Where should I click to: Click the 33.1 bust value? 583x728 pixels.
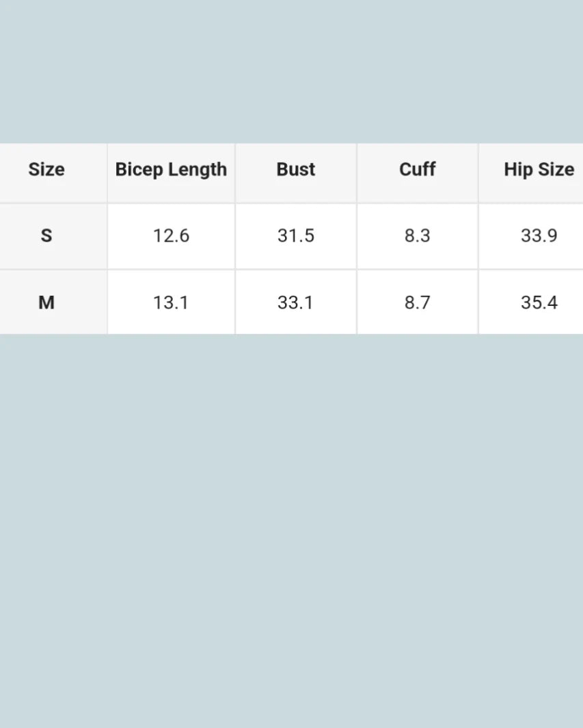295,302
